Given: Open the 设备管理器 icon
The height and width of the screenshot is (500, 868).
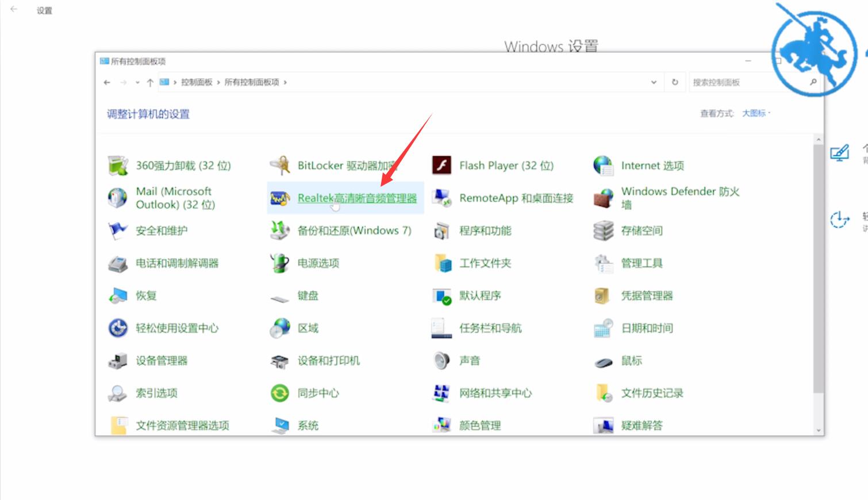Looking at the screenshot, I should (x=118, y=361).
